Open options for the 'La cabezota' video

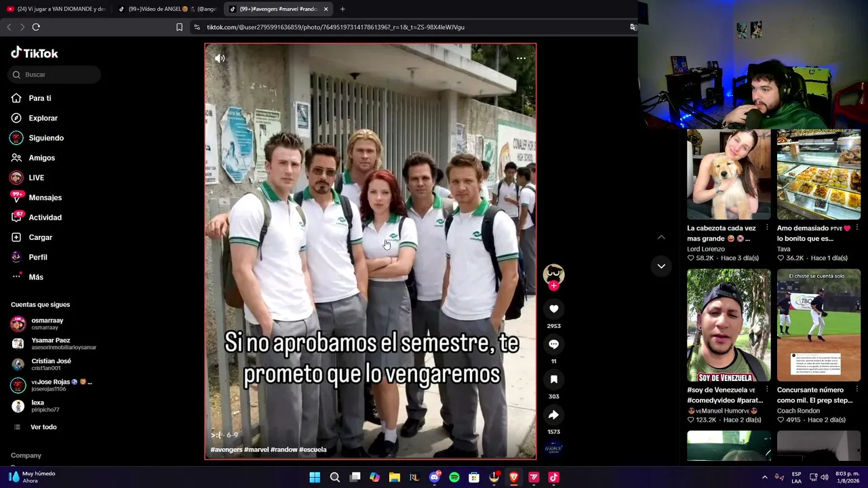point(767,228)
